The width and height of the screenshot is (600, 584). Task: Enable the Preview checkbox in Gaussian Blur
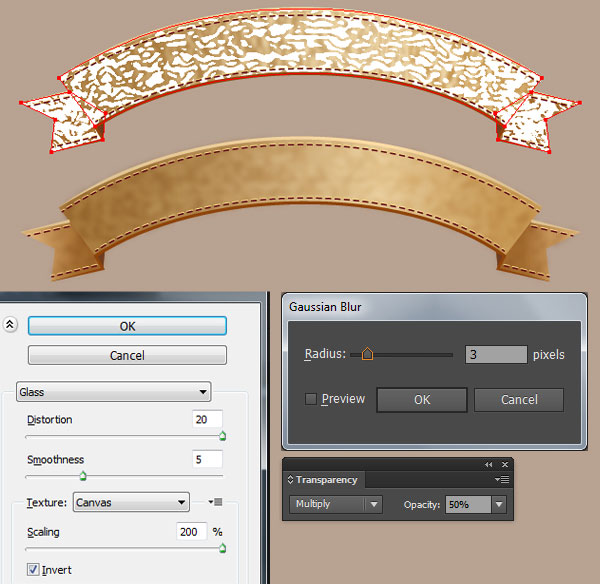[311, 399]
